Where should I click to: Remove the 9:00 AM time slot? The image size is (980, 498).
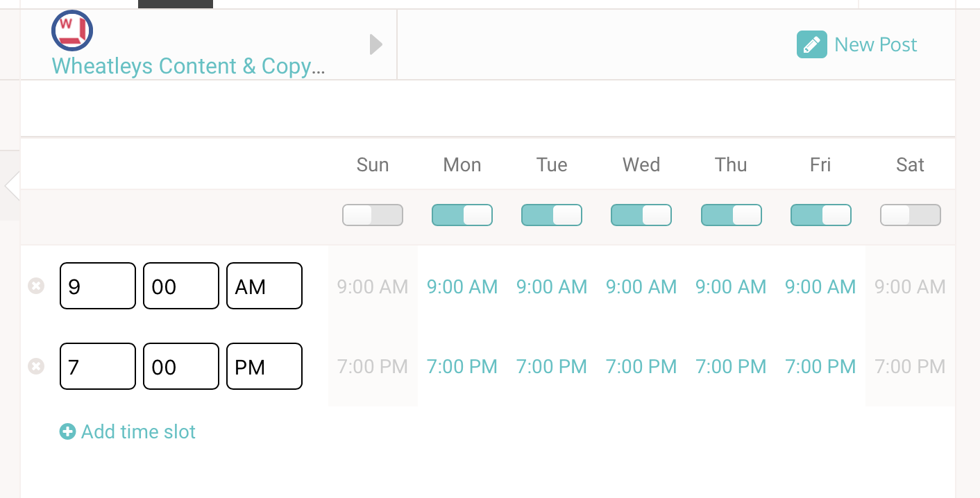36,286
